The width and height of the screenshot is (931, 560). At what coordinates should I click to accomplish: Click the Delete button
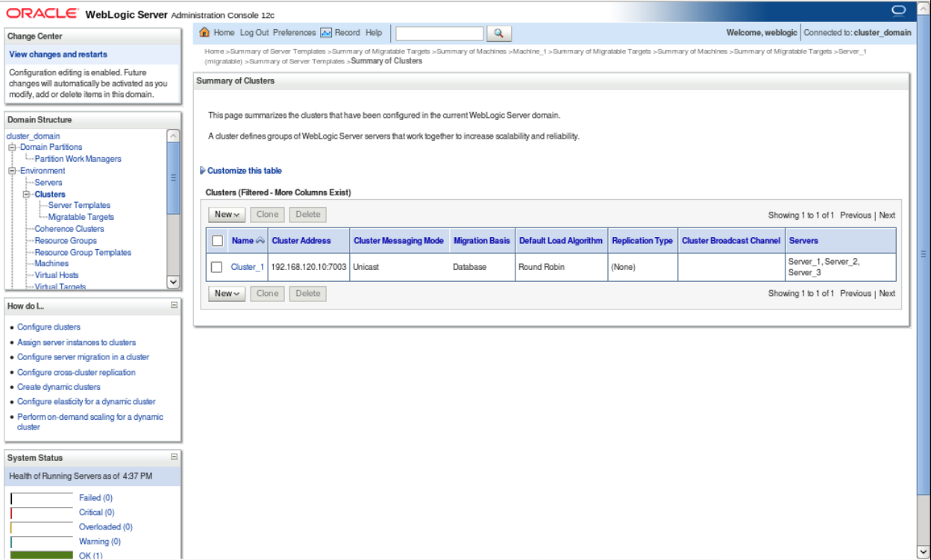307,214
